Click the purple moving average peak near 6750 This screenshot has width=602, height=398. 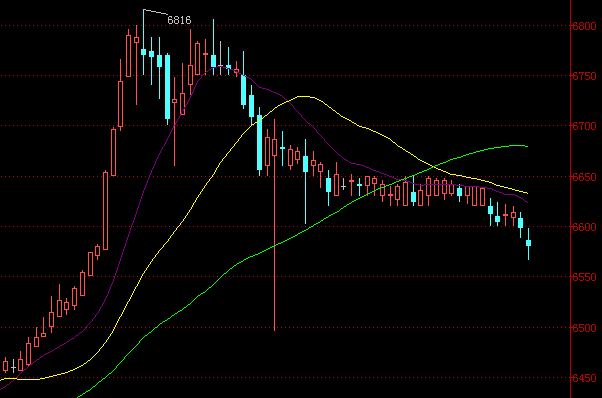pos(221,66)
